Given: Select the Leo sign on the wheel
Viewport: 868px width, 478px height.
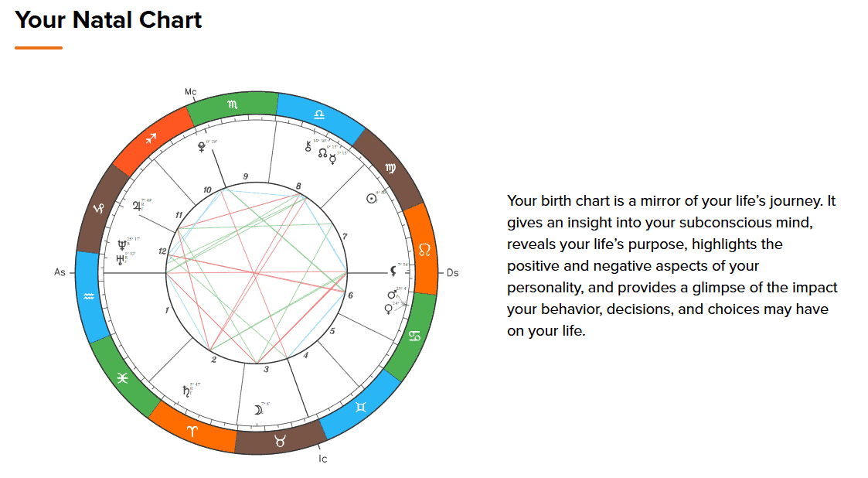Looking at the screenshot, I should point(424,249).
